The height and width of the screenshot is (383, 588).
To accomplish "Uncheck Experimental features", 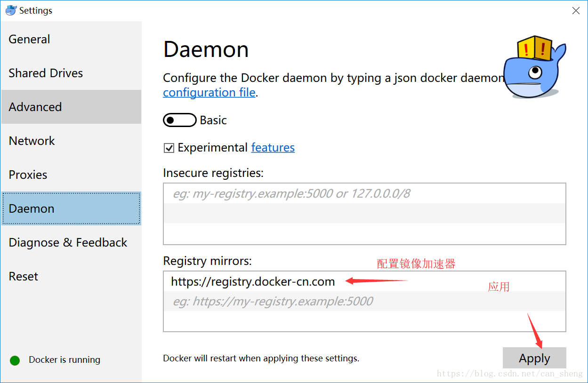I will tap(168, 148).
